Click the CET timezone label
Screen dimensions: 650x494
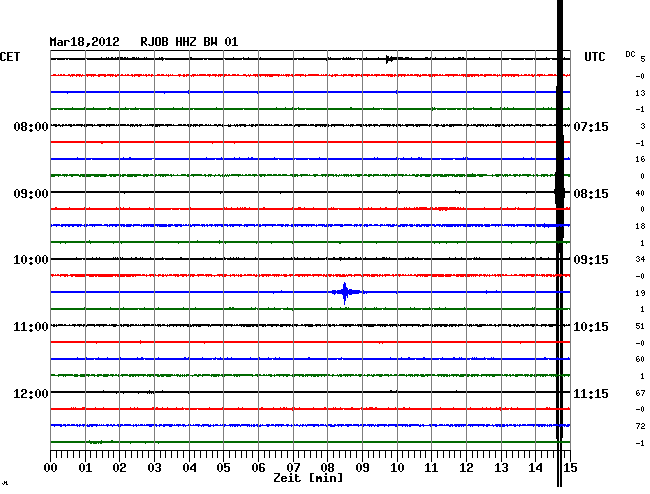point(10,57)
